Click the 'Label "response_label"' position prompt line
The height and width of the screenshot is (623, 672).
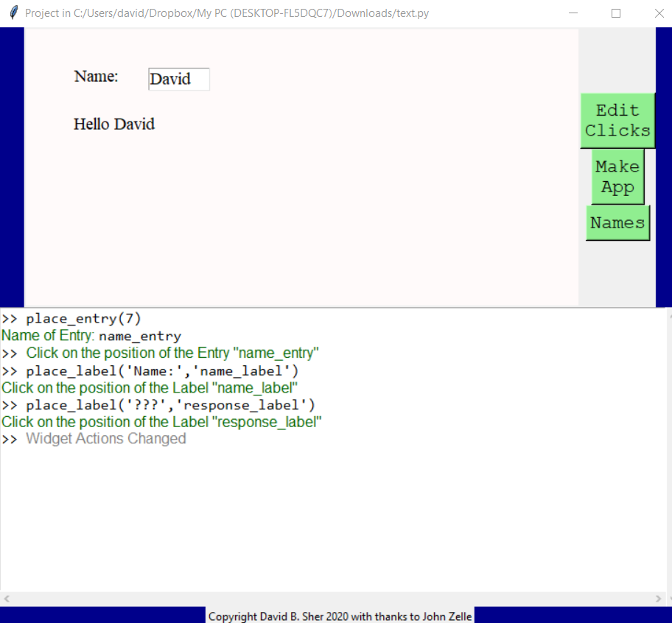click(161, 422)
